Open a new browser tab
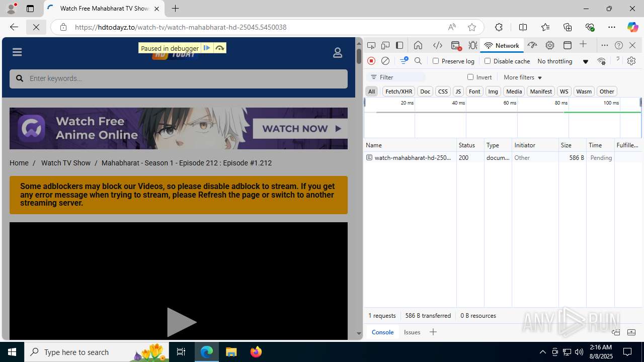Screen dimensions: 644x362 (x=175, y=9)
